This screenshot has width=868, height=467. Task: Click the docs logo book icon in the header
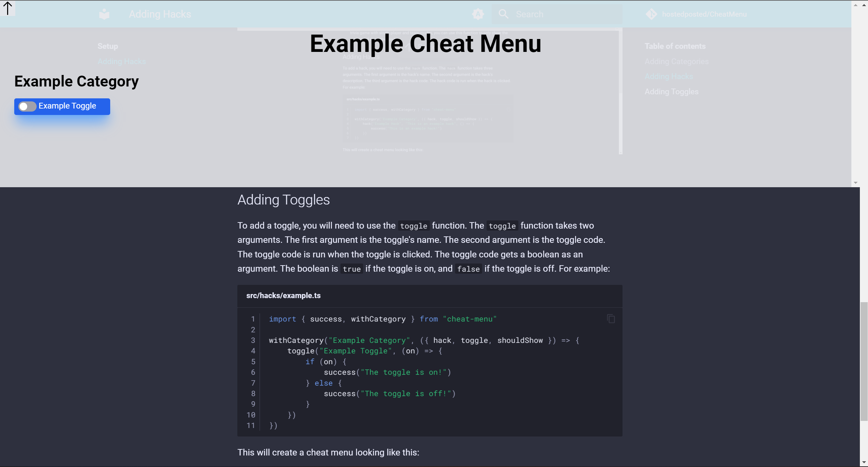click(104, 14)
